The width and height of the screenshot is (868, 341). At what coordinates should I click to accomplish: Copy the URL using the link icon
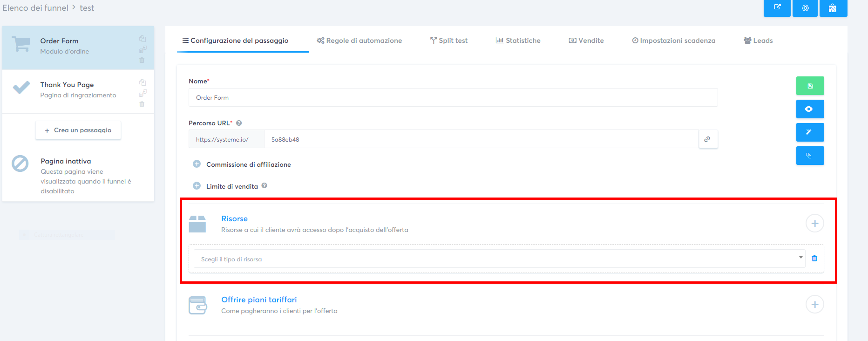tap(708, 139)
